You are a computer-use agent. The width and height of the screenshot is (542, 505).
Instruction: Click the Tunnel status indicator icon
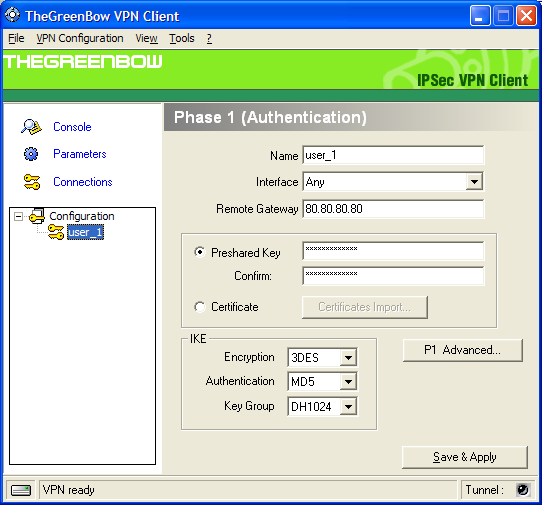click(522, 489)
